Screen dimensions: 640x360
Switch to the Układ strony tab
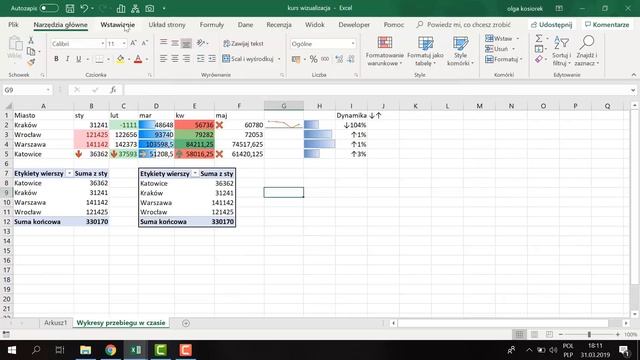(167, 25)
